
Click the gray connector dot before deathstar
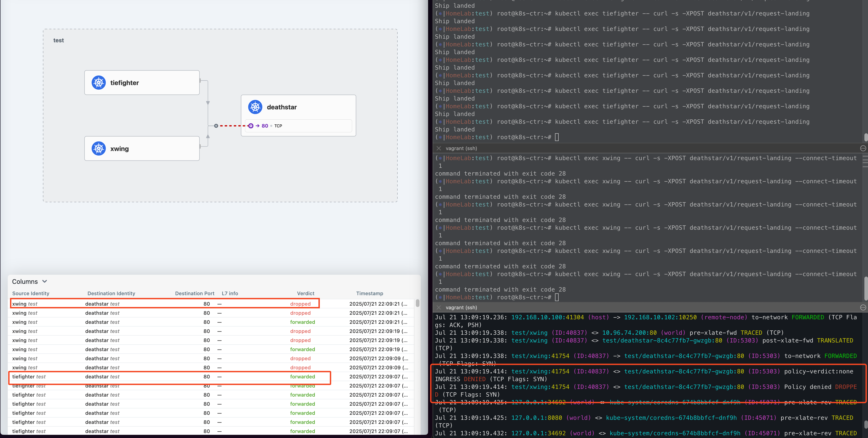pos(216,126)
